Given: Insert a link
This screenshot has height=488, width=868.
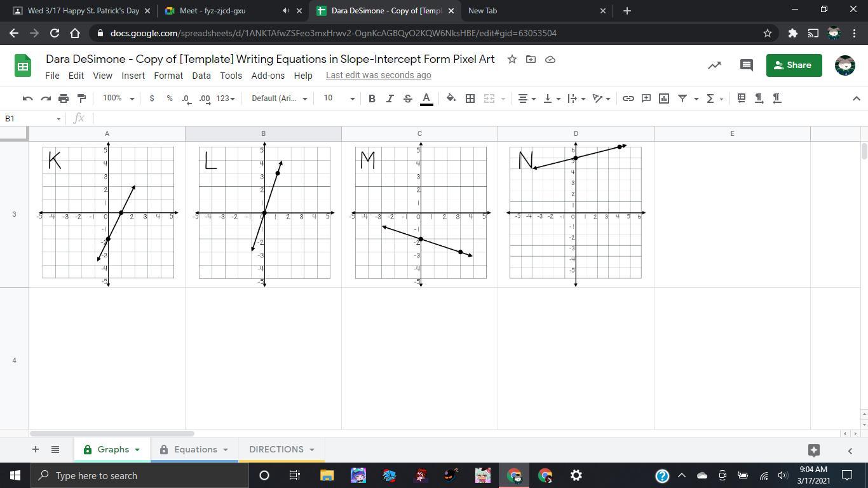Looking at the screenshot, I should pyautogui.click(x=628, y=98).
